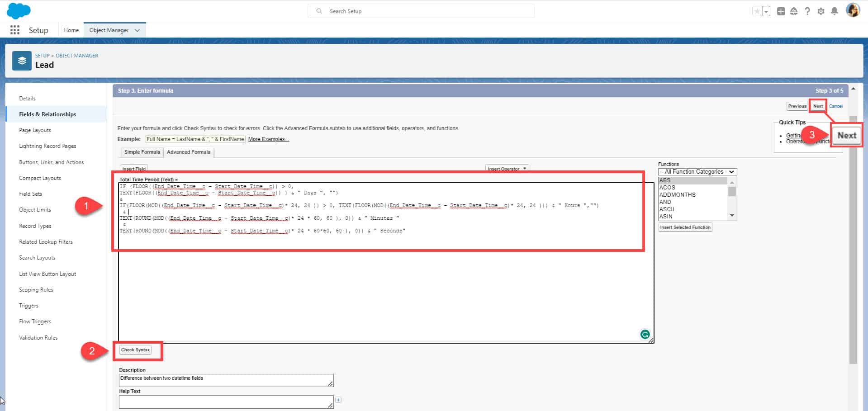Open the Object Manager dropdown
Image resolution: width=868 pixels, height=411 pixels.
tap(138, 30)
